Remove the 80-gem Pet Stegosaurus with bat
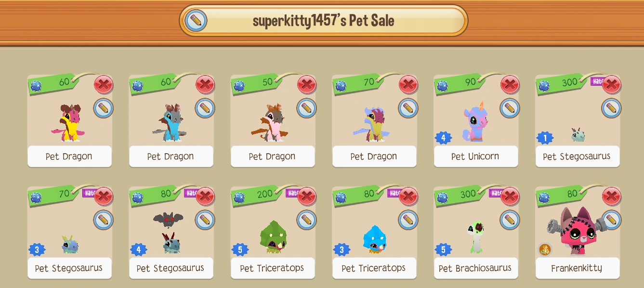The image size is (644, 288). point(205,196)
